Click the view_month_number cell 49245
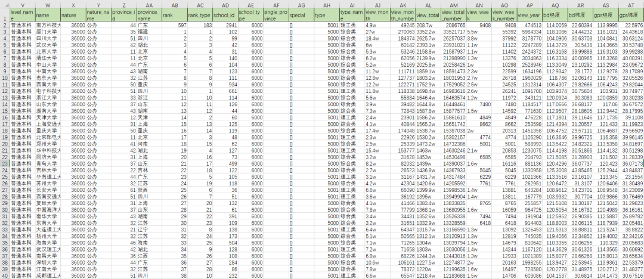Image resolution: width=644 pixels, height=279 pixels. [402, 25]
